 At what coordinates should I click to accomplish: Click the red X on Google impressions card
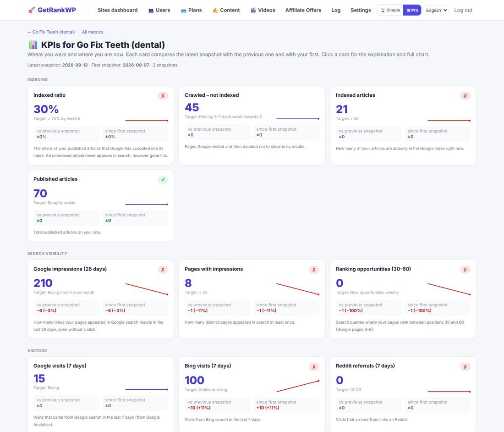163,270
